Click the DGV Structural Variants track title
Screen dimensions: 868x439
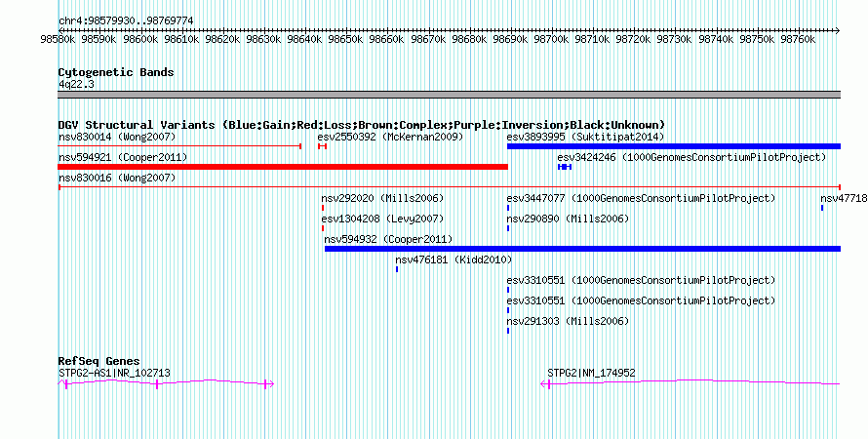tap(362, 125)
